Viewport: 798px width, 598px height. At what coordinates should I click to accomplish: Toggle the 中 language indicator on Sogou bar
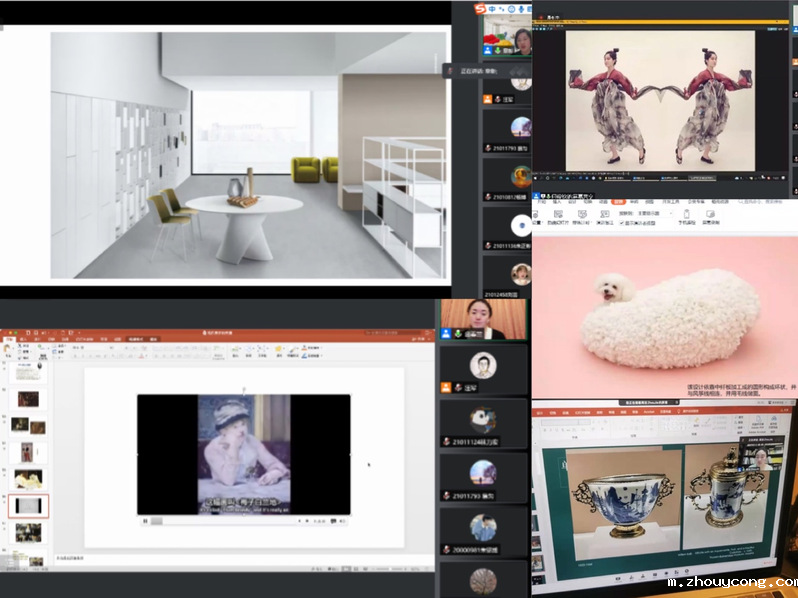pyautogui.click(x=492, y=9)
